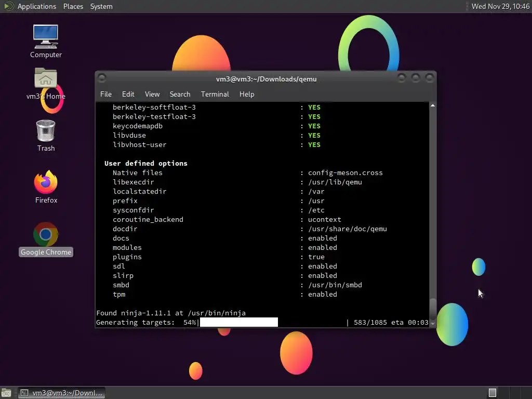The height and width of the screenshot is (399, 532).
Task: Click the clock showing Wed Nov 29, 10:46
Action: (500, 6)
